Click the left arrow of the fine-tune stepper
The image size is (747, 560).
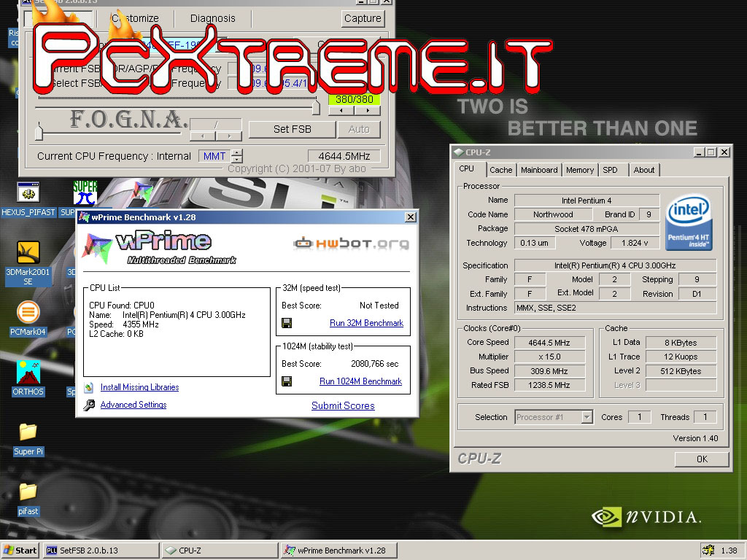pos(203,136)
